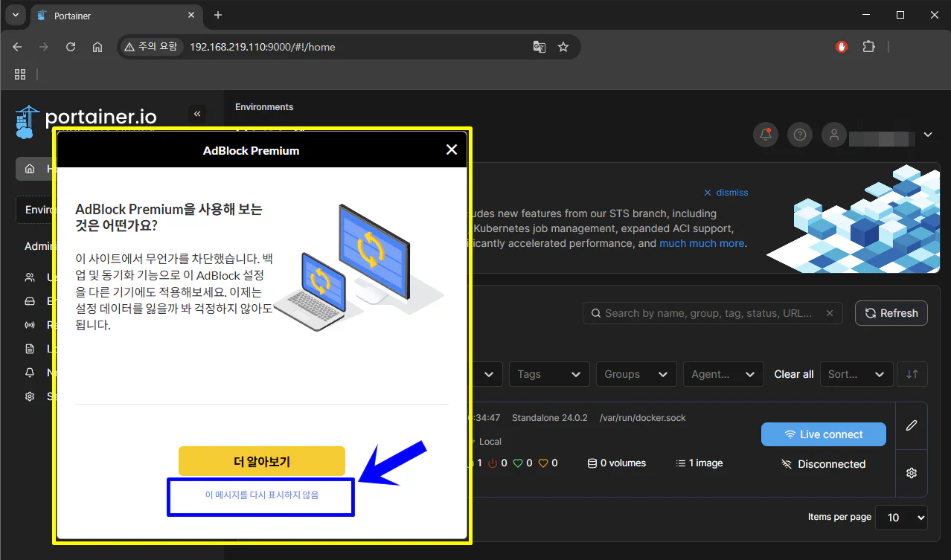
Task: Go back with browser back arrow
Action: [18, 47]
